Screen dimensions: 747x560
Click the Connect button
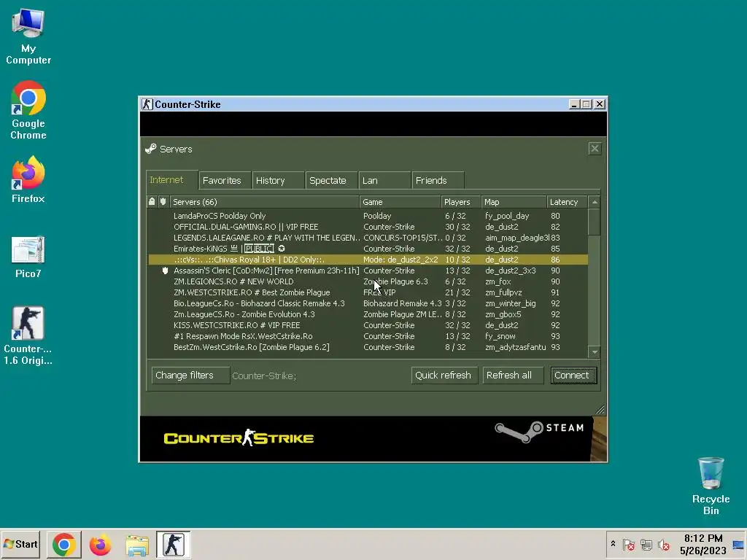click(x=573, y=376)
